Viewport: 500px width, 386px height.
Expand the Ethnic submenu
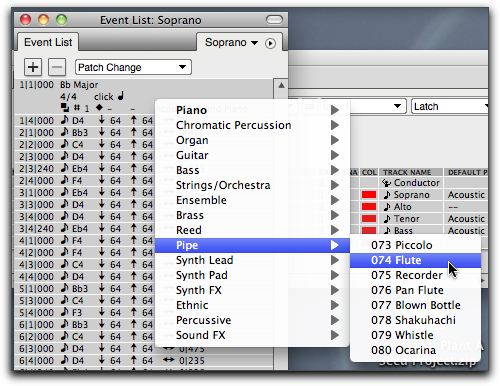coord(252,305)
